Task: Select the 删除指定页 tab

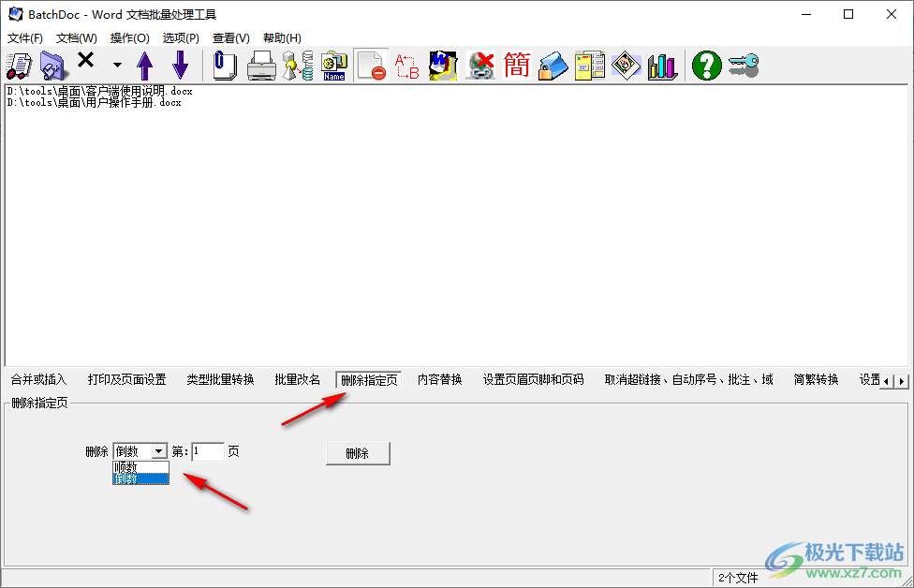Action: 369,380
